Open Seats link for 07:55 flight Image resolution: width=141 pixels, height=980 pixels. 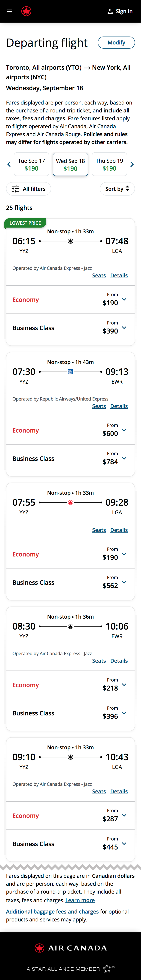tap(99, 530)
